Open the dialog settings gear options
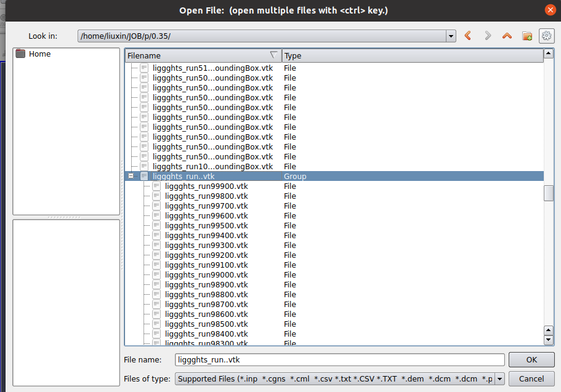Screen dimensions: 561x392 (x=547, y=36)
